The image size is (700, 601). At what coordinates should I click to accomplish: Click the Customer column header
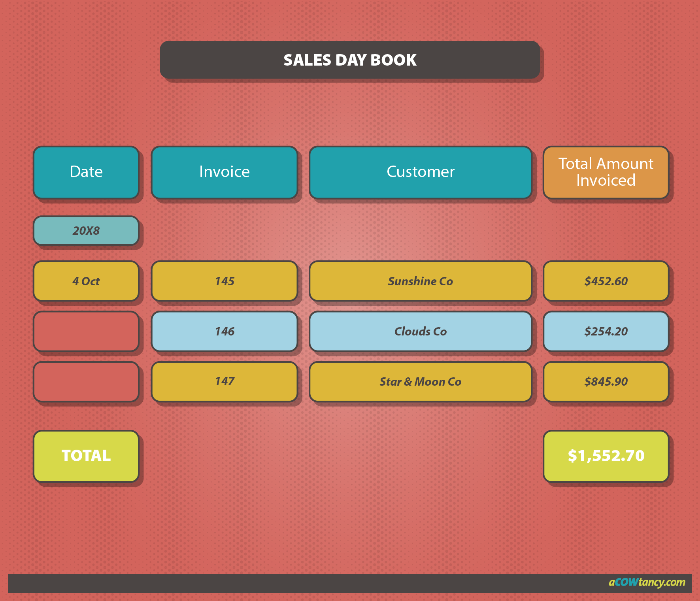click(x=420, y=172)
